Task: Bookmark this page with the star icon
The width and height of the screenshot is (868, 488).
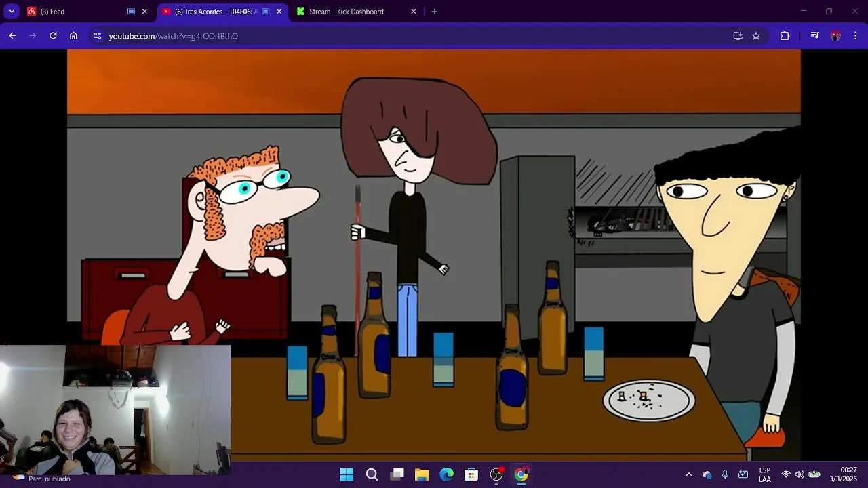Action: pyautogui.click(x=756, y=36)
